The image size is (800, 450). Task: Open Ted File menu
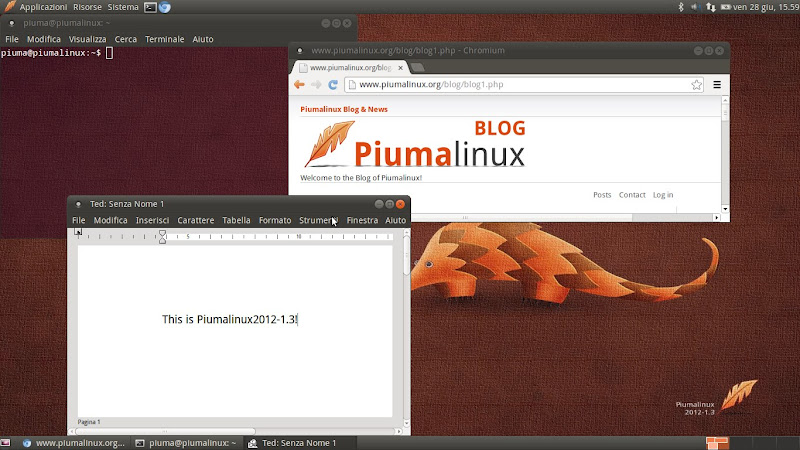coord(79,220)
